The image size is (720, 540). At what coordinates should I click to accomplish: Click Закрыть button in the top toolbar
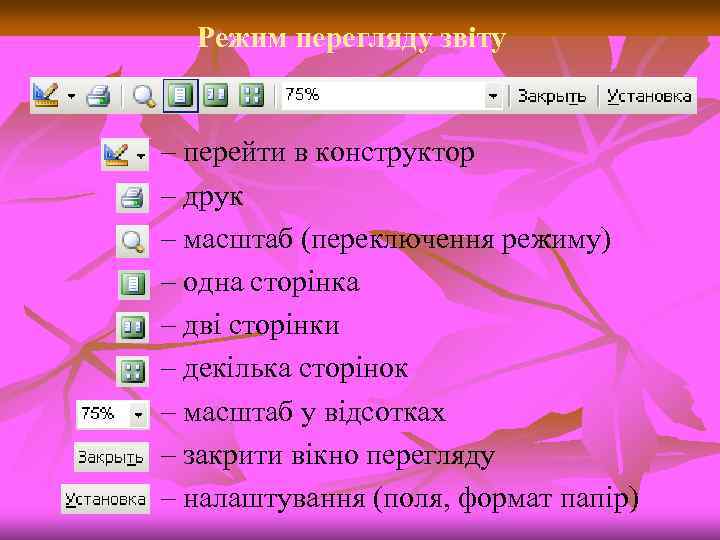(x=552, y=96)
